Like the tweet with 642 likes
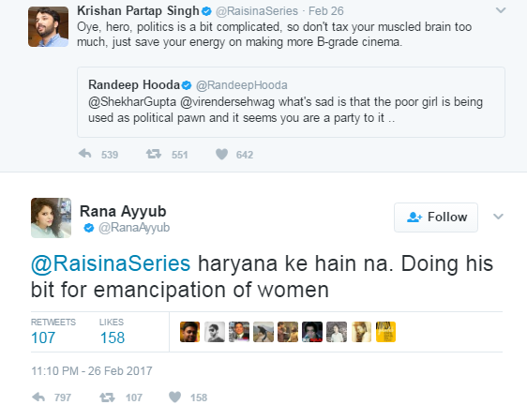 coord(222,155)
